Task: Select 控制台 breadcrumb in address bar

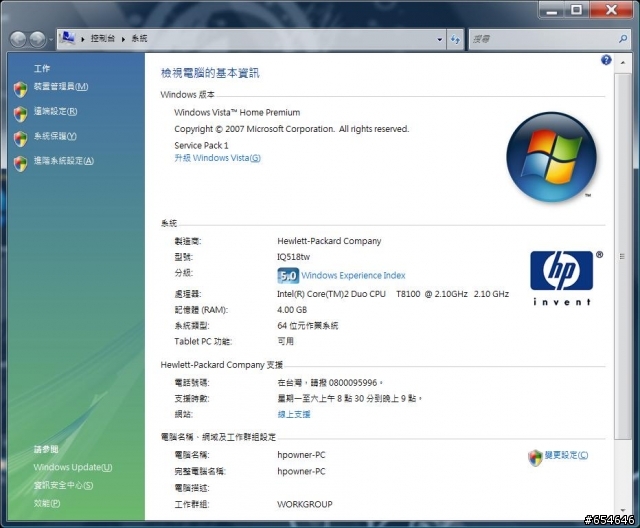Action: (102, 38)
